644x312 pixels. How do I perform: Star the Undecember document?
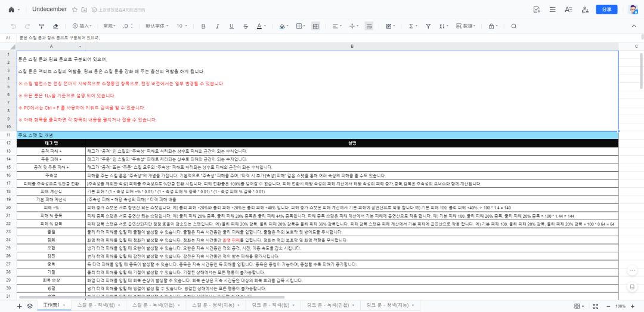75,10
